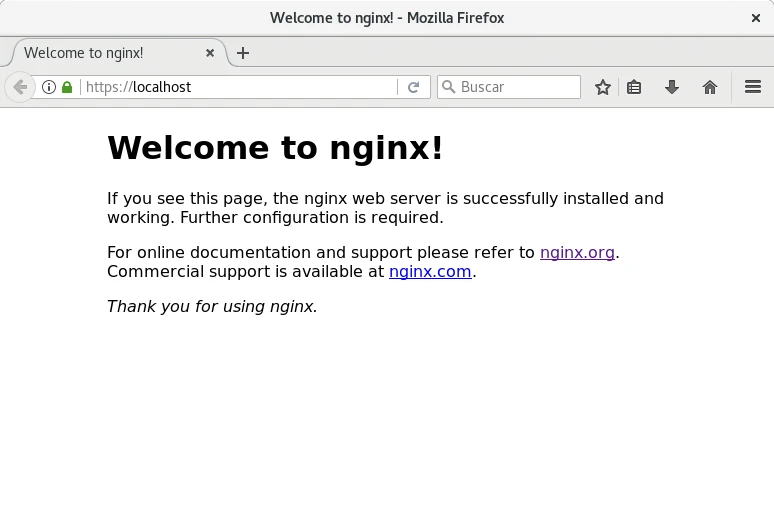Click the address bar showing https://localhost
Viewport: 774px width, 527px height.
[240, 87]
